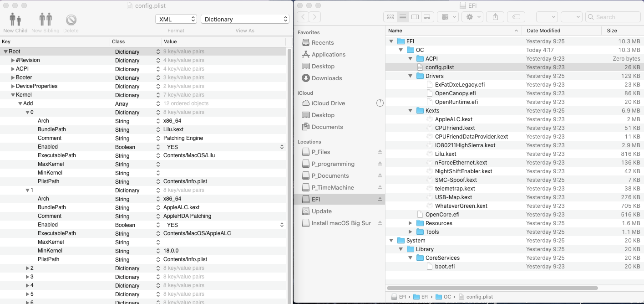The height and width of the screenshot is (304, 644).
Task: Select MinKernel value 18.0.0
Action: (x=171, y=251)
